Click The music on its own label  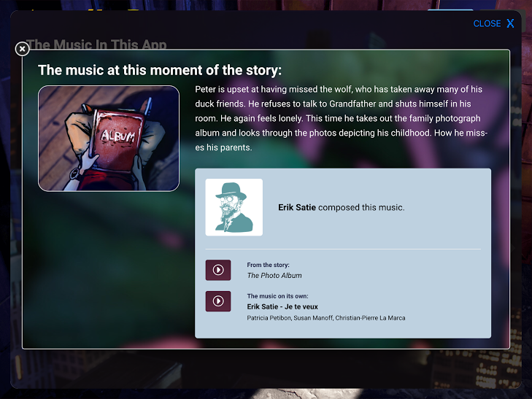tap(277, 296)
